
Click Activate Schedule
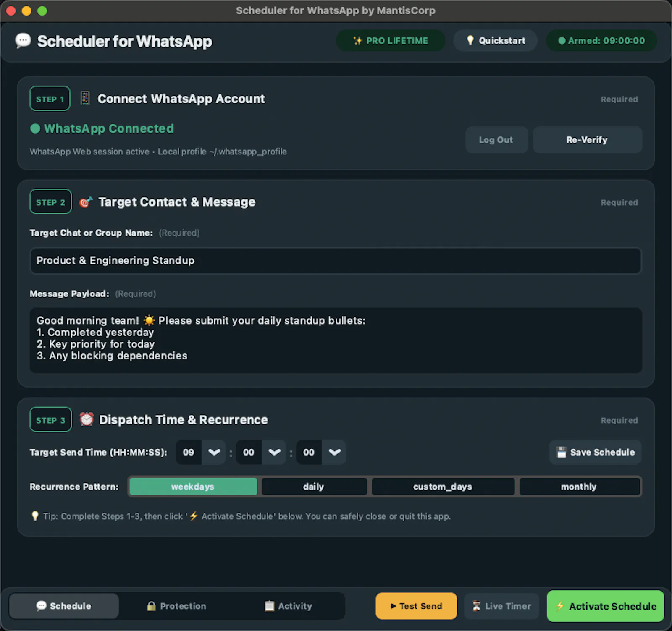click(x=606, y=606)
